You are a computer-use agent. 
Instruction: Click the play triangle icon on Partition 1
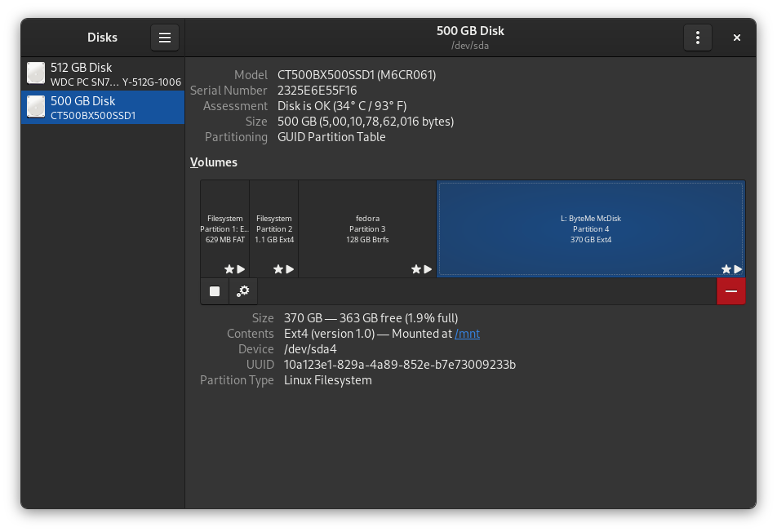[x=241, y=269]
